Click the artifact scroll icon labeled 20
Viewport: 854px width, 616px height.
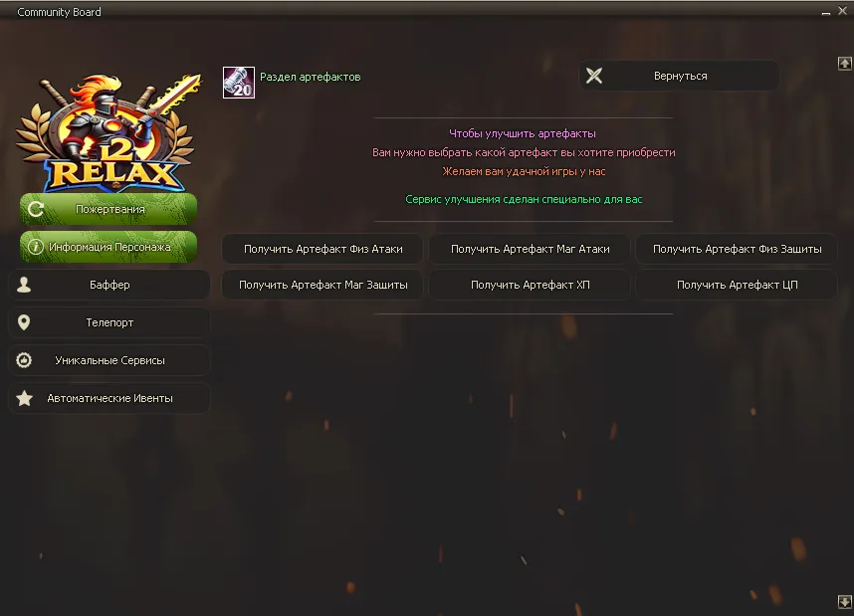[x=239, y=83]
